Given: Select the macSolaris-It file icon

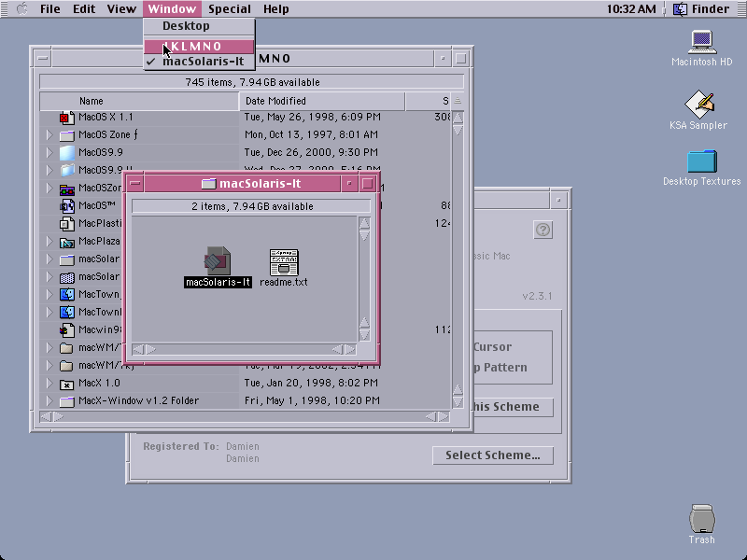Looking at the screenshot, I should [218, 260].
